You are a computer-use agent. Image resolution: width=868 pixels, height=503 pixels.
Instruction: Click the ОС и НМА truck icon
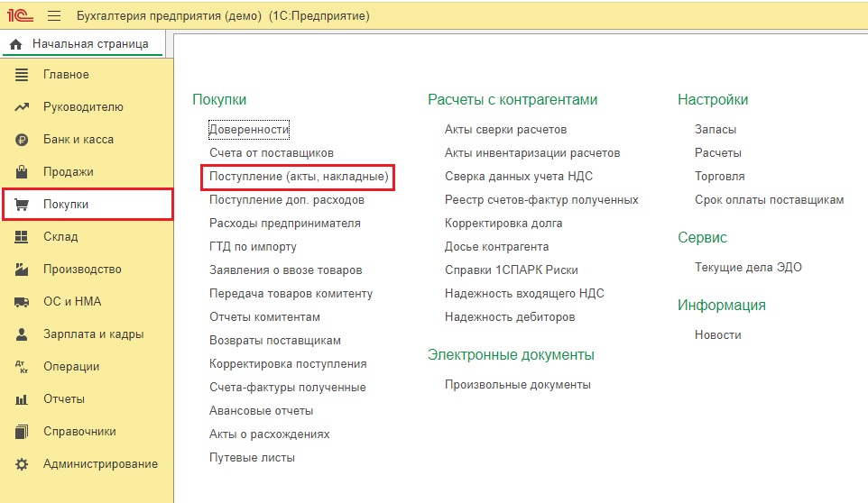[22, 302]
